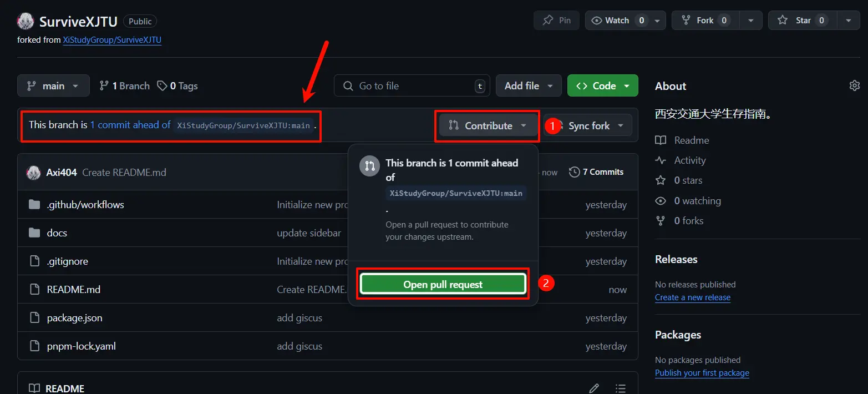Viewport: 868px width, 394px height.
Task: Open the Axi404 author name link
Action: [62, 173]
